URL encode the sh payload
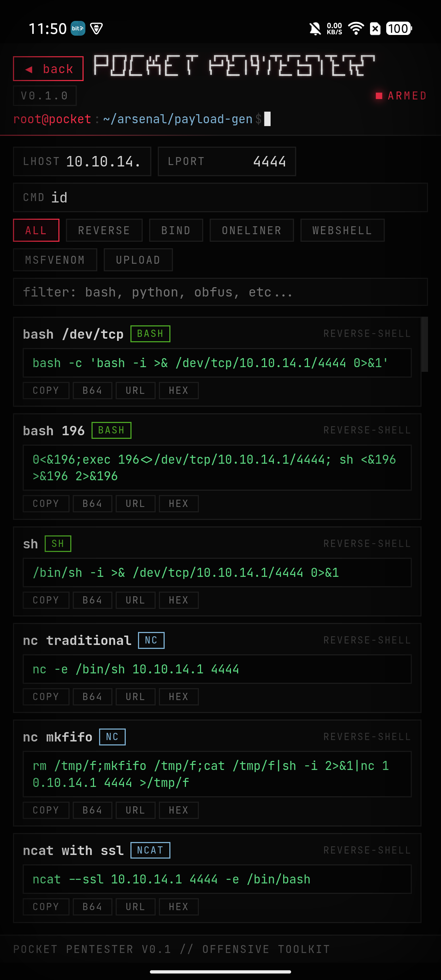Viewport: 441px width, 980px height. (x=135, y=600)
